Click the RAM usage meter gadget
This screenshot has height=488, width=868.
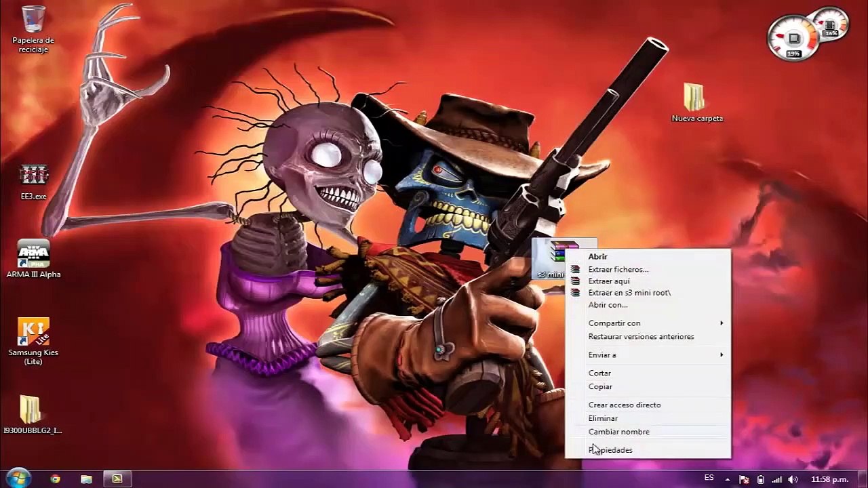pos(831,24)
